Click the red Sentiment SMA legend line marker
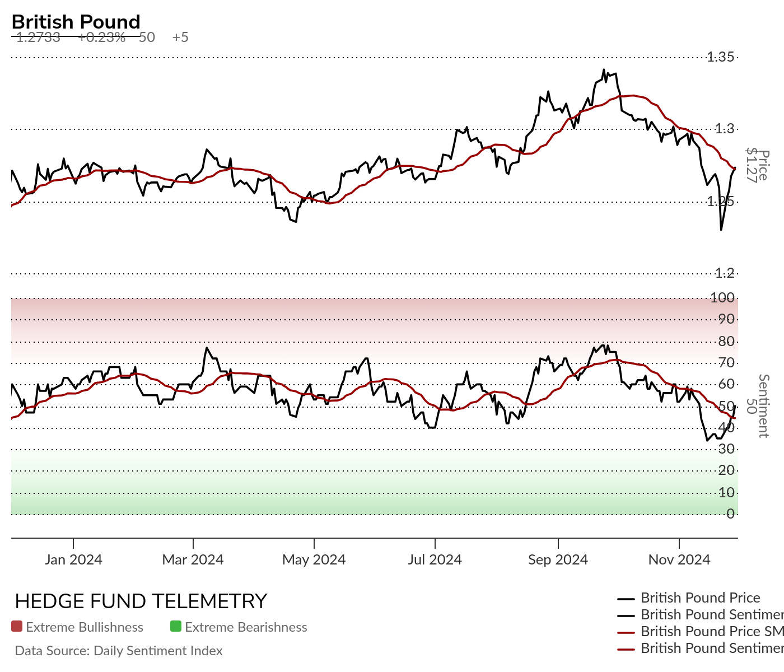 click(626, 649)
